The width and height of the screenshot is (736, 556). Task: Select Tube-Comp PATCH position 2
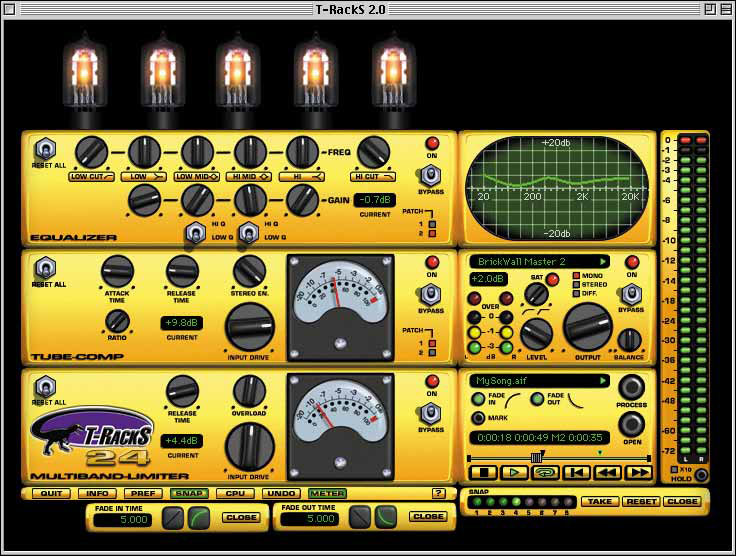click(x=432, y=352)
